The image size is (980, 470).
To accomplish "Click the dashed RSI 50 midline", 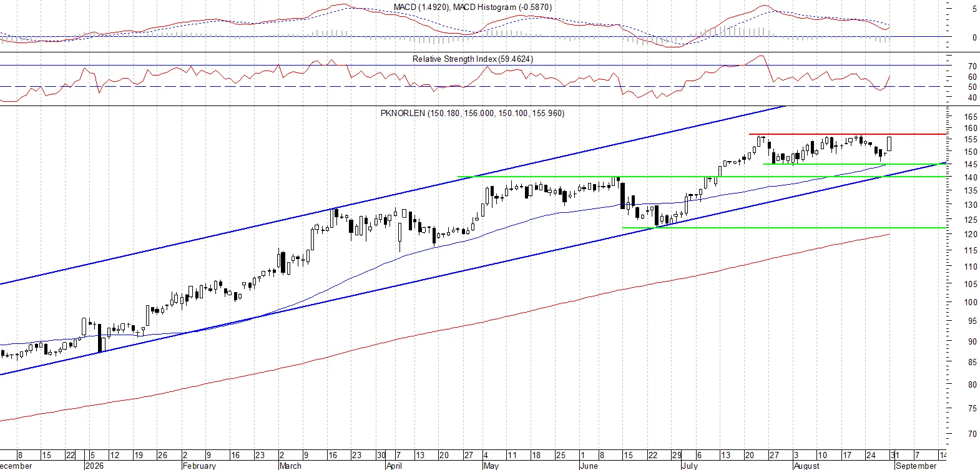I will click(474, 86).
